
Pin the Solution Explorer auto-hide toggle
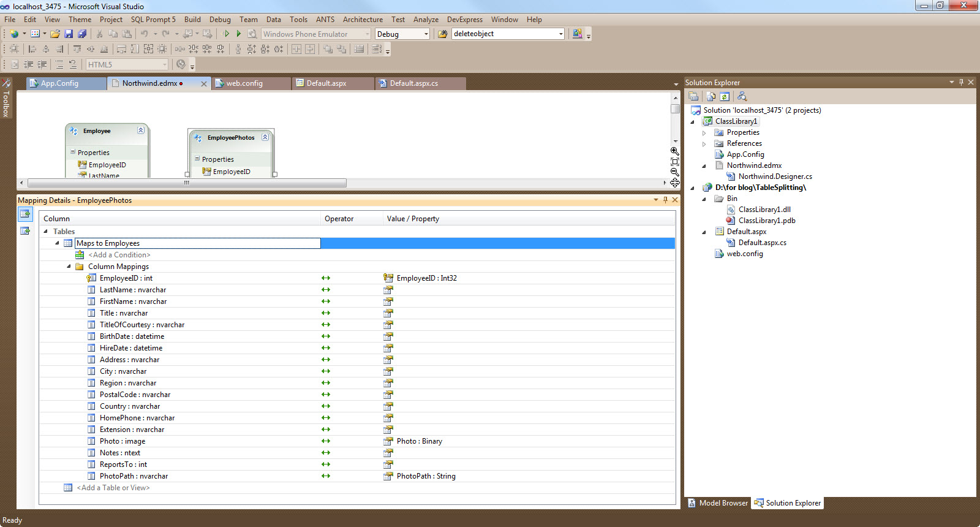coord(961,82)
